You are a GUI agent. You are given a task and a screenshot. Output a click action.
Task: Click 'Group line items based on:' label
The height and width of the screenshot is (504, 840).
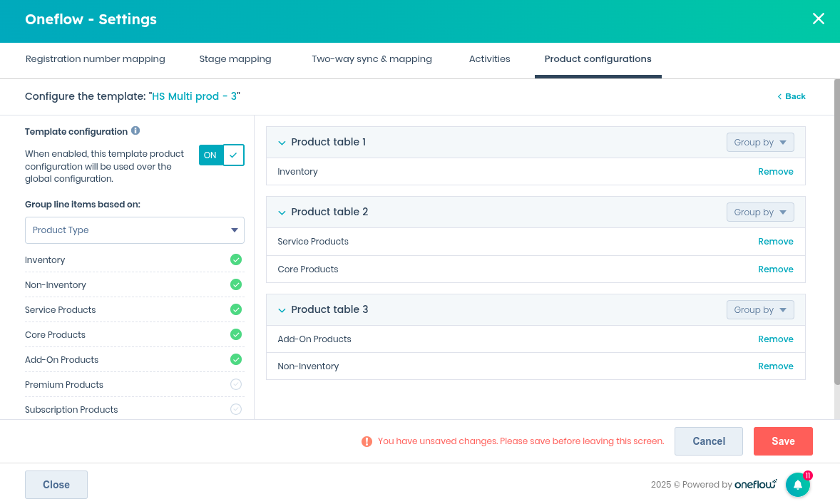[x=83, y=205]
